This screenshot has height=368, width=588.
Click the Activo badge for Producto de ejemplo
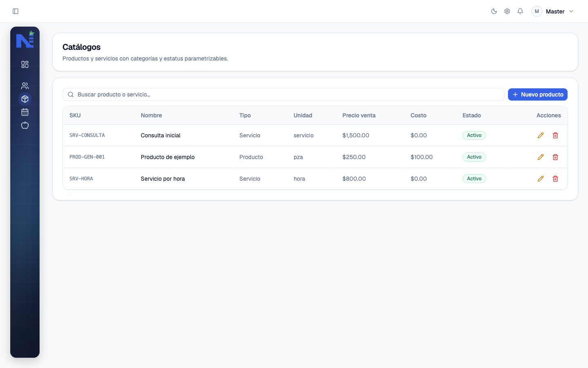tap(474, 157)
